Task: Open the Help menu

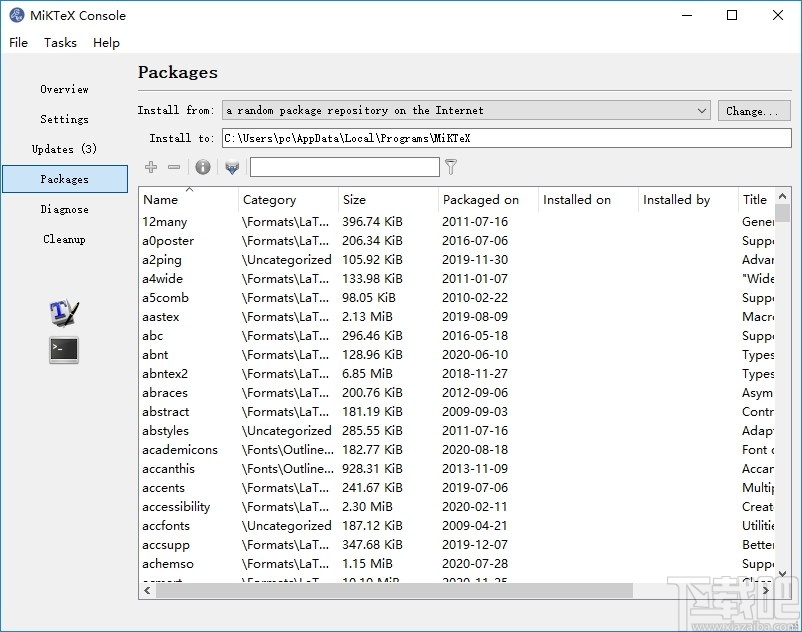Action: 106,43
